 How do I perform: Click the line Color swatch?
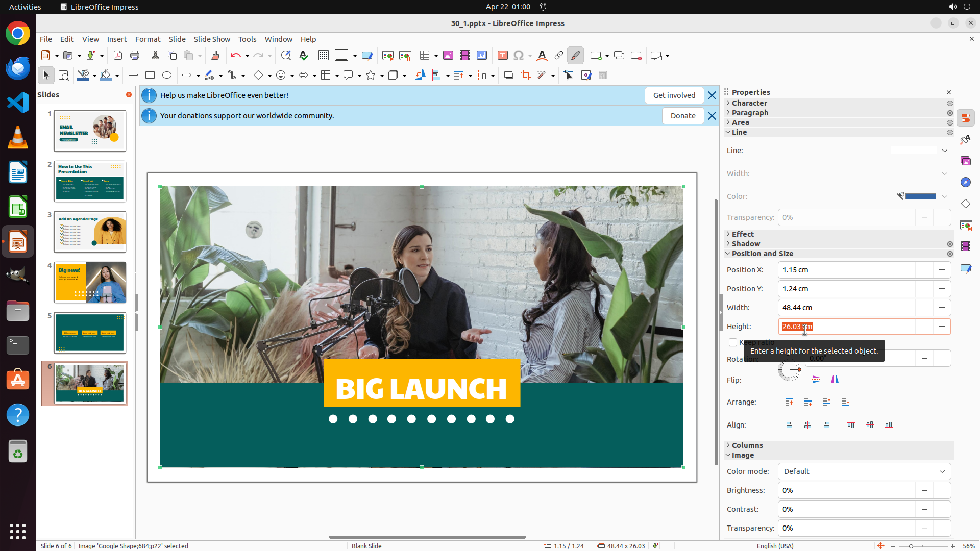920,196
